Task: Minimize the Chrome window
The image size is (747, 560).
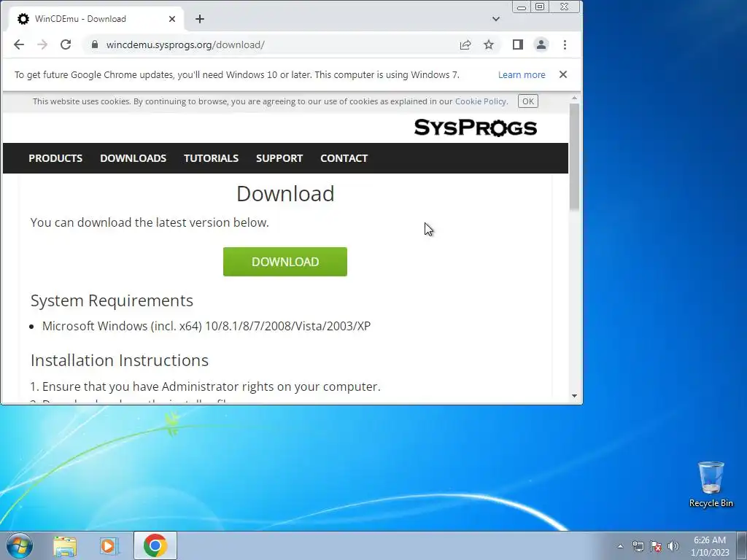Action: (522, 7)
